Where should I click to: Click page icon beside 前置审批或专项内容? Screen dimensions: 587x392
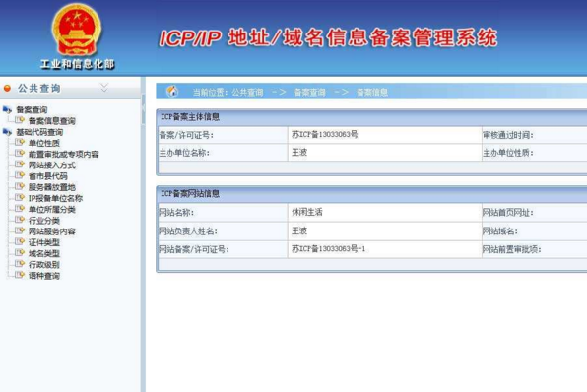(20, 153)
